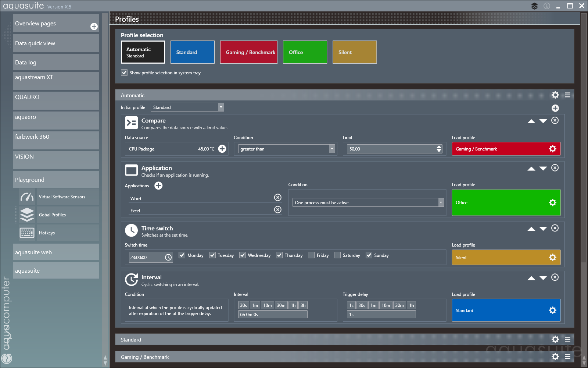Screen dimensions: 588x368
Task: Select the blue Standard profile tile
Action: pos(193,52)
